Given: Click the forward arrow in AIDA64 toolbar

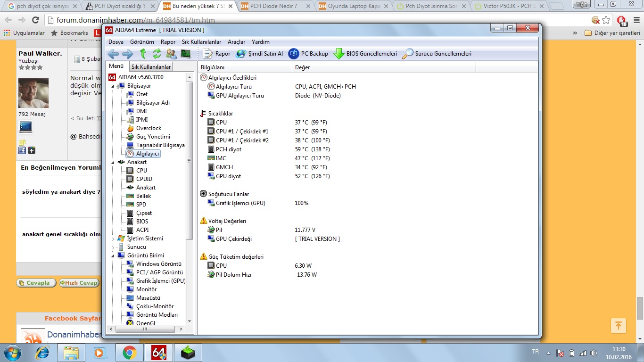Looking at the screenshot, I should pyautogui.click(x=128, y=54).
